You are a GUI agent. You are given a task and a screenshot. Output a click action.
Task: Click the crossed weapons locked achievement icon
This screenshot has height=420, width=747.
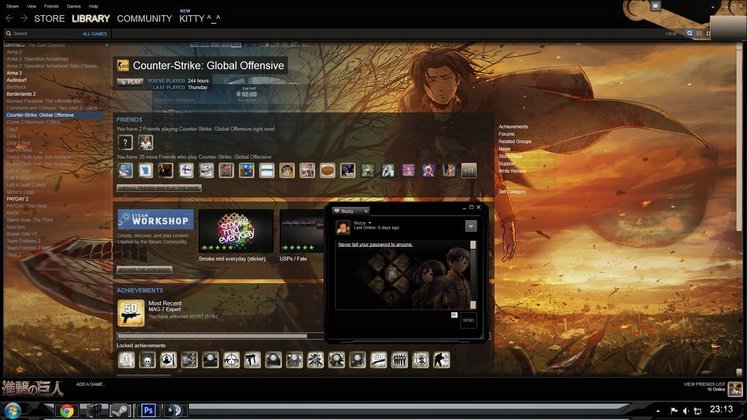pos(315,360)
